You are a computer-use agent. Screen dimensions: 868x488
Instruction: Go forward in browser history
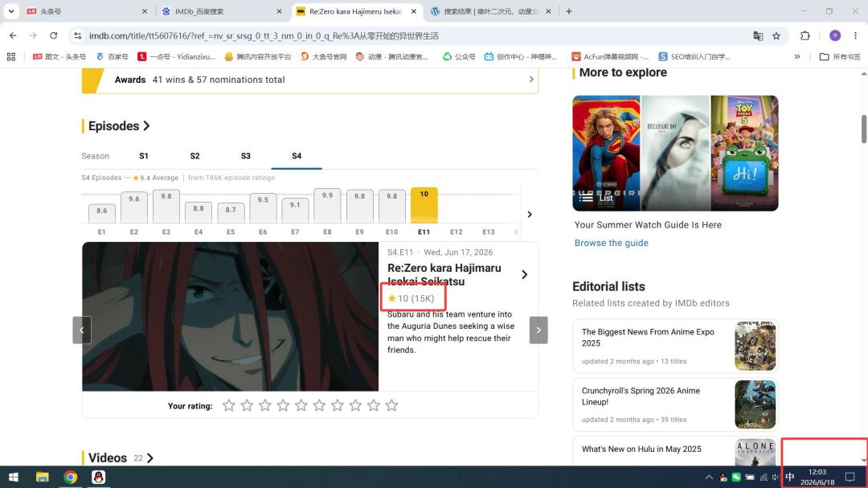(33, 35)
